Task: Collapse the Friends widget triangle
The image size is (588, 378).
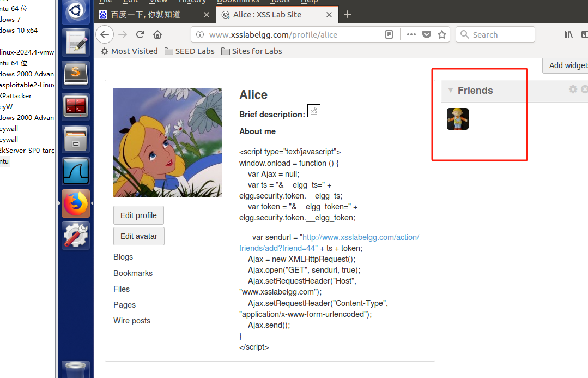Action: tap(451, 91)
